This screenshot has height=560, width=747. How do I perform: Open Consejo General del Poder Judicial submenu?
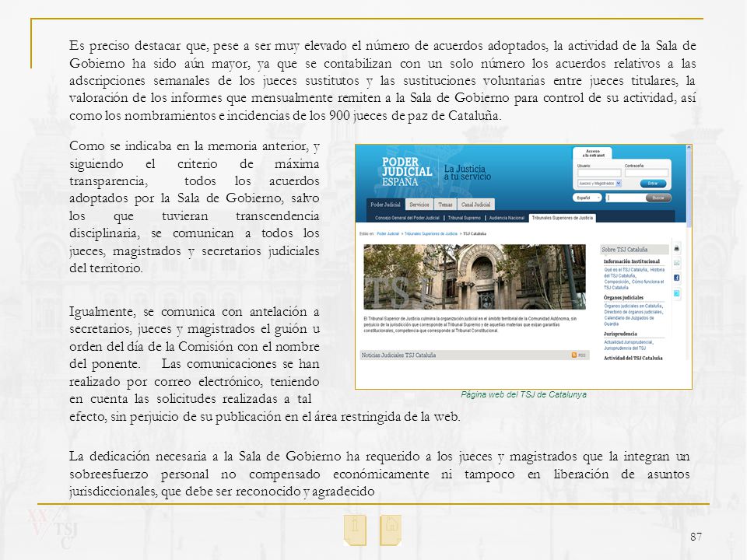pyautogui.click(x=407, y=218)
